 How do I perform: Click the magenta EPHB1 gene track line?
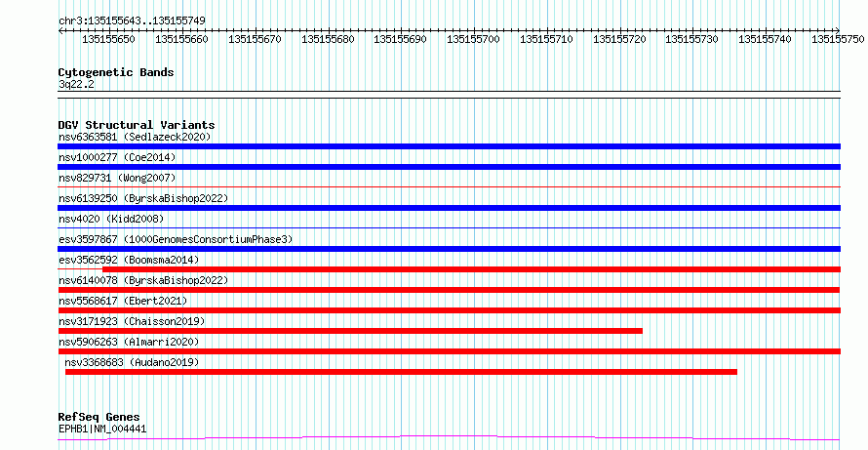(449, 438)
